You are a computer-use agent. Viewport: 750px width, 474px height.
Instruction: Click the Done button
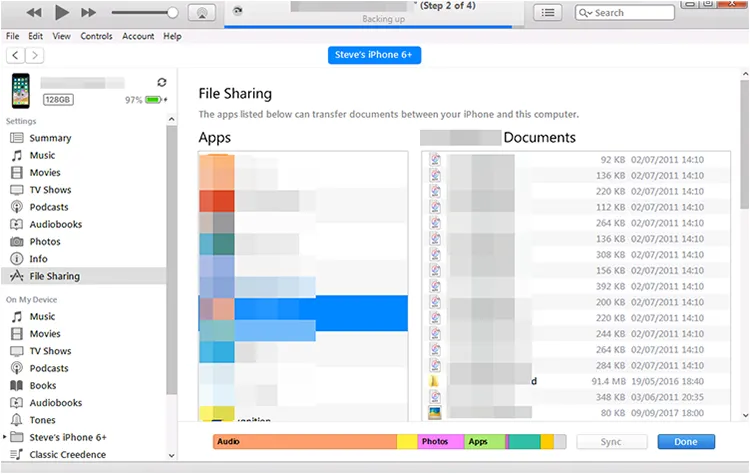click(x=686, y=442)
